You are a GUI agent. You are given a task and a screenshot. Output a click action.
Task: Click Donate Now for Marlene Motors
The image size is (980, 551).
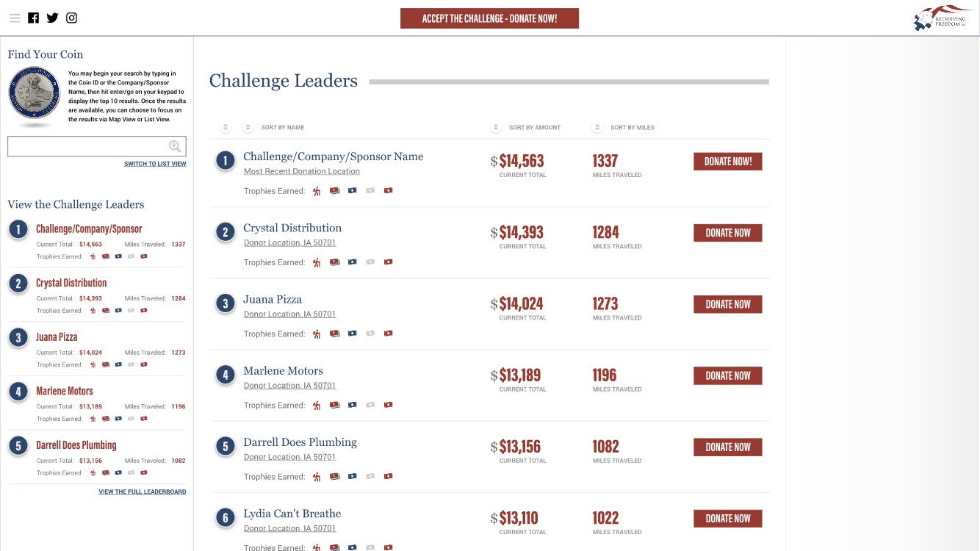coord(727,375)
